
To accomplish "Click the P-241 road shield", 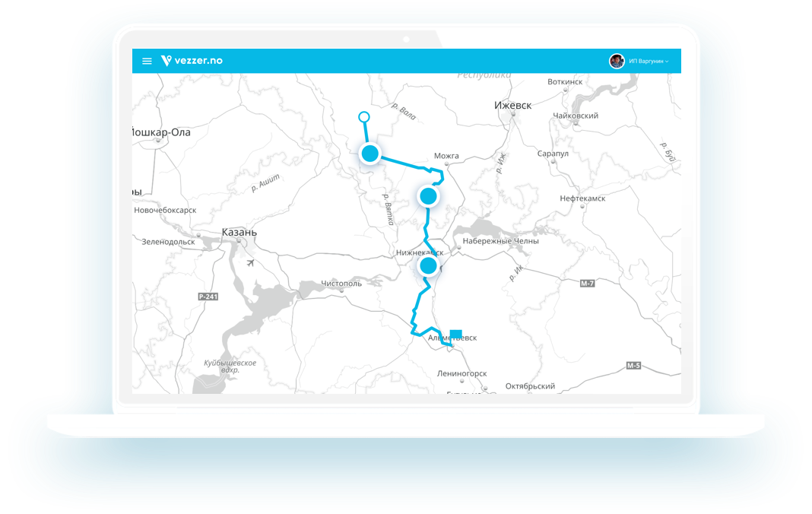I will click(x=208, y=297).
